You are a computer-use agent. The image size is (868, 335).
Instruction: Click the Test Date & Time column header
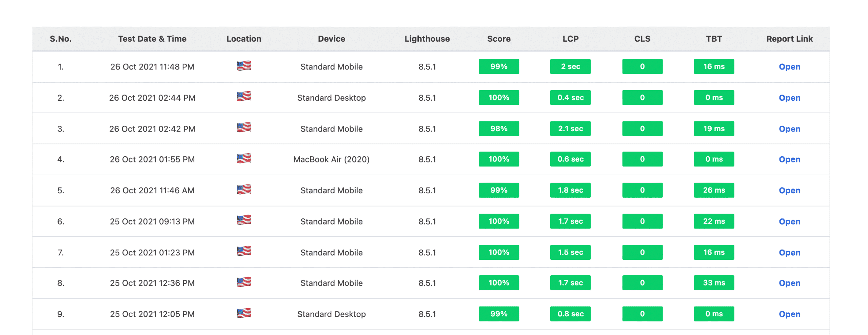pos(152,39)
